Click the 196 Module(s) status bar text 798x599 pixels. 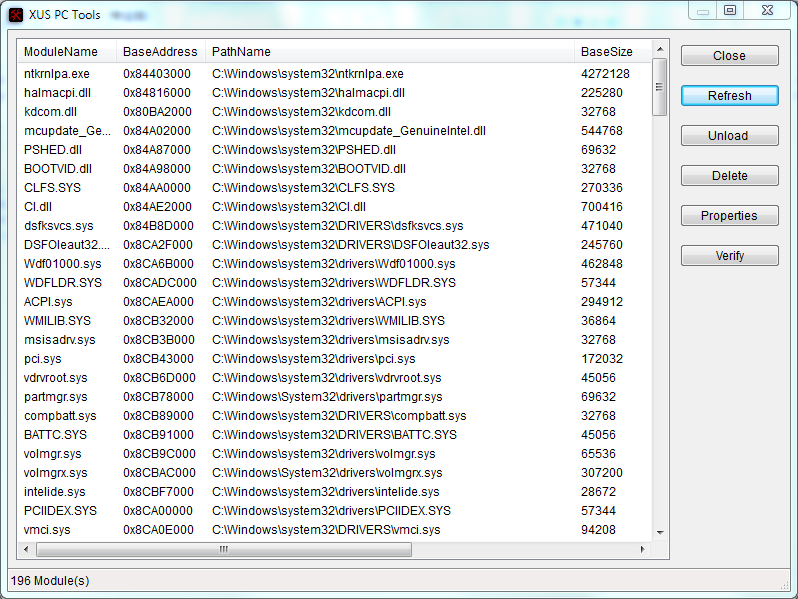click(50, 581)
